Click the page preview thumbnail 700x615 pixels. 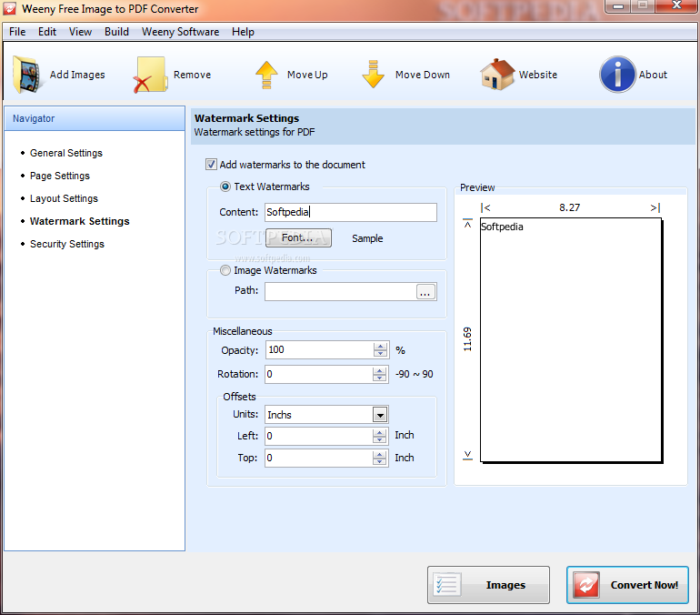571,340
